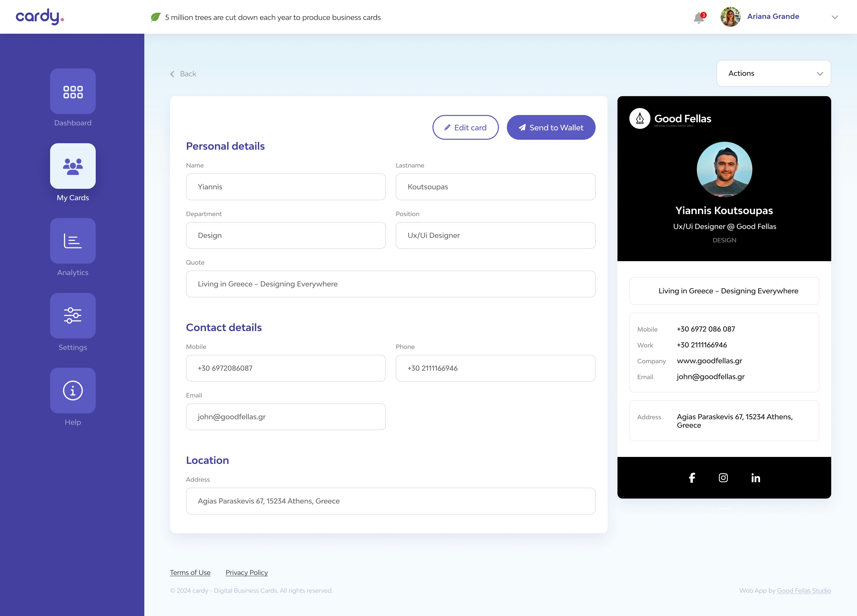
Task: Click the Instagram icon on card preview
Action: coord(723,478)
